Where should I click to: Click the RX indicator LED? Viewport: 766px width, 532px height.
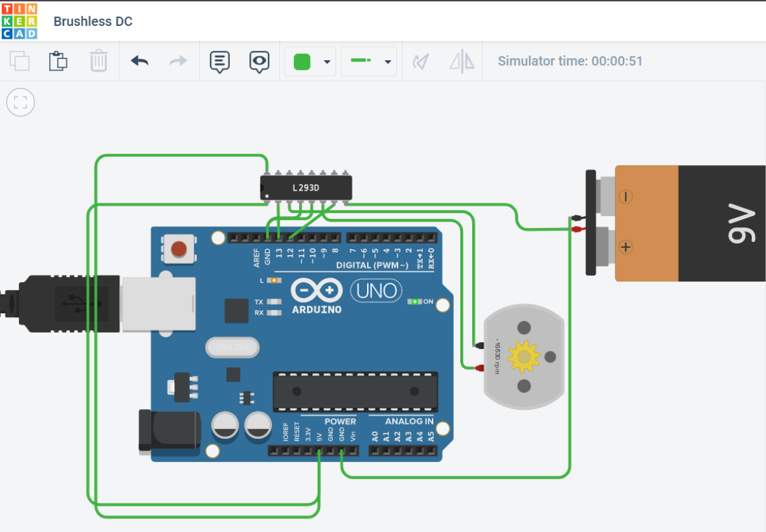(274, 313)
